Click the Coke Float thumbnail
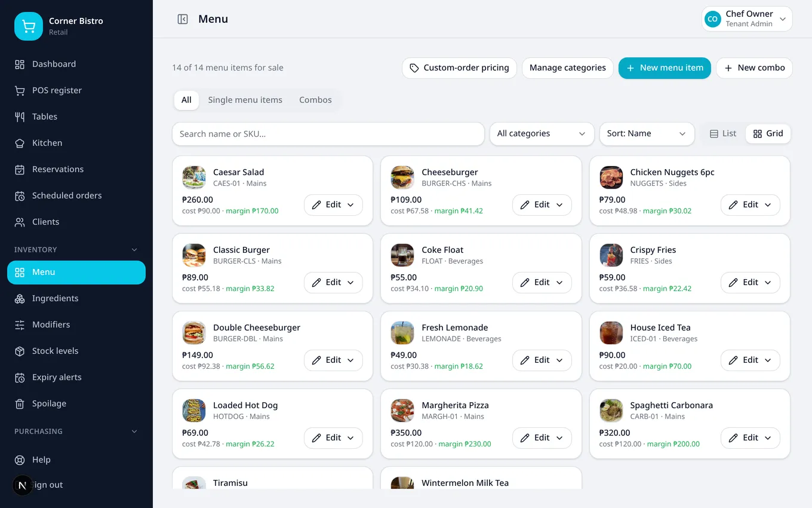The width and height of the screenshot is (812, 508). [x=402, y=255]
